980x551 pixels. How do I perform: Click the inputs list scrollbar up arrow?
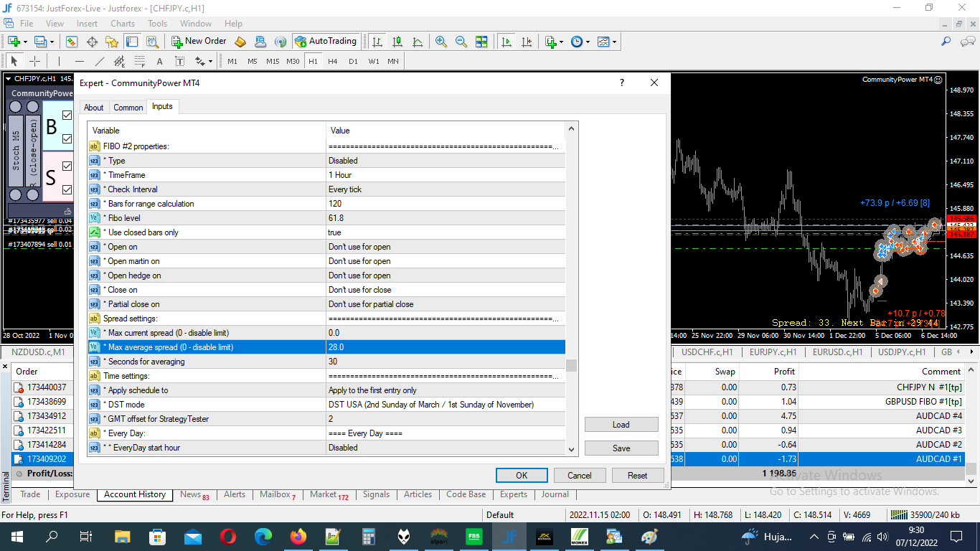pos(572,129)
